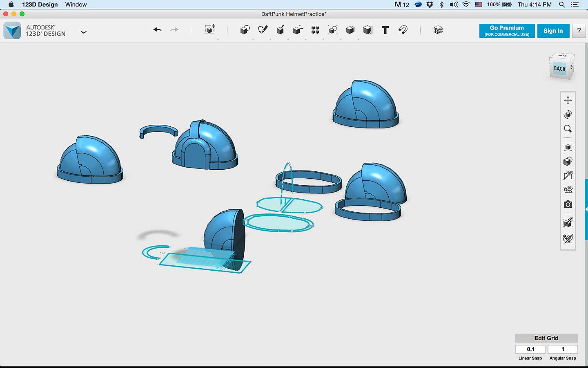588x368 pixels.
Task: Open the Construct tool
Action: pyautogui.click(x=280, y=30)
